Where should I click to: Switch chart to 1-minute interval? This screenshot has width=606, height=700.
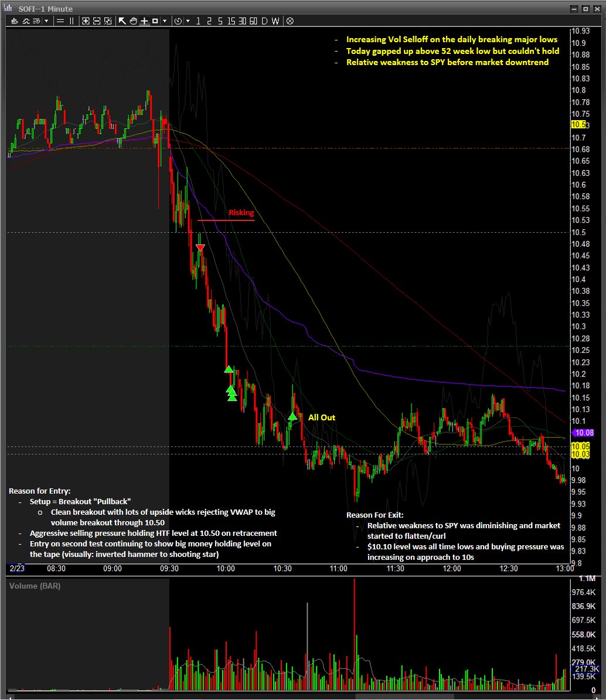tap(198, 21)
